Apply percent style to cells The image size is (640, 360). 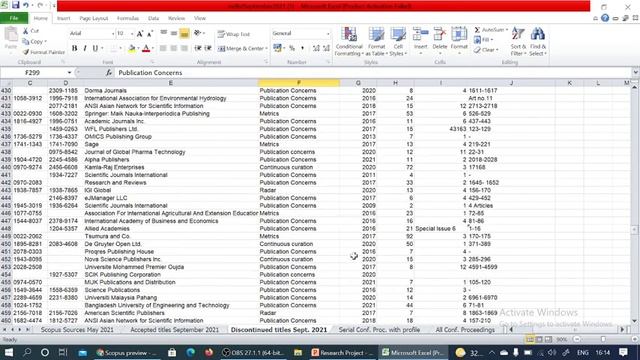(x=292, y=48)
